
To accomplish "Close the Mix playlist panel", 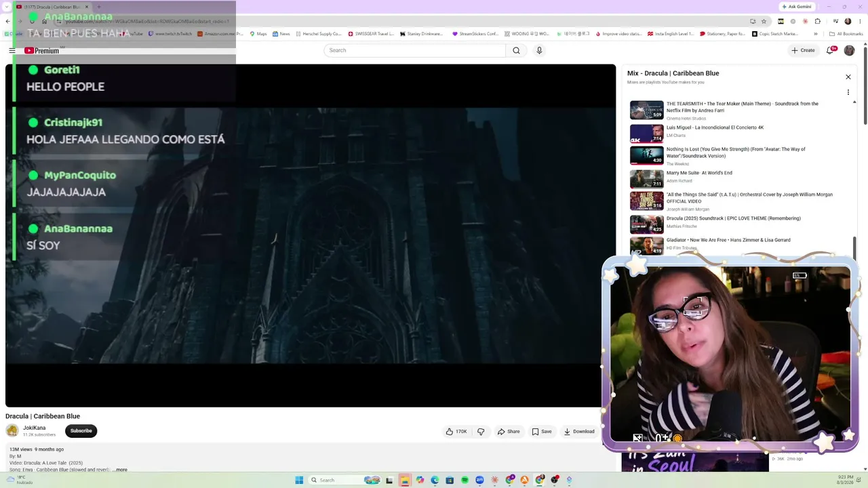I will [x=848, y=77].
